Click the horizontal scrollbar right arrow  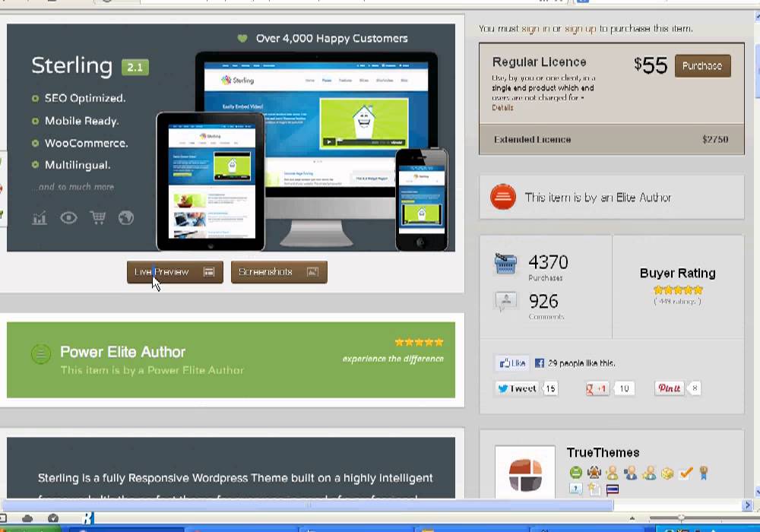747,505
